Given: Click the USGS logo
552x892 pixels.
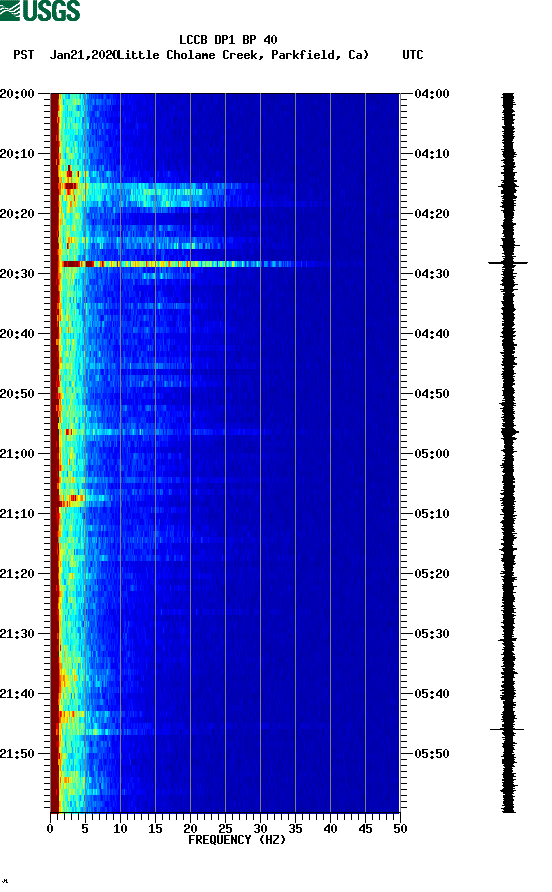Looking at the screenshot, I should point(40,11).
